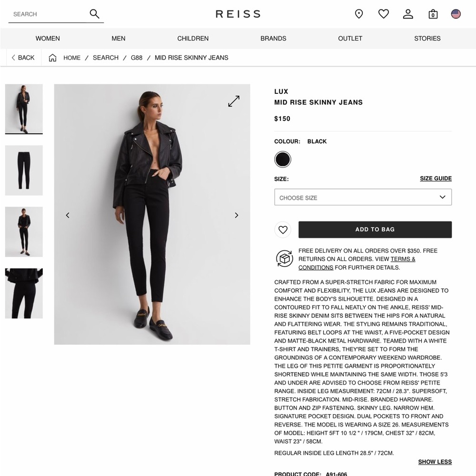Viewport: 476px width, 476px height.
Task: Open the Size Guide link
Action: click(x=436, y=178)
